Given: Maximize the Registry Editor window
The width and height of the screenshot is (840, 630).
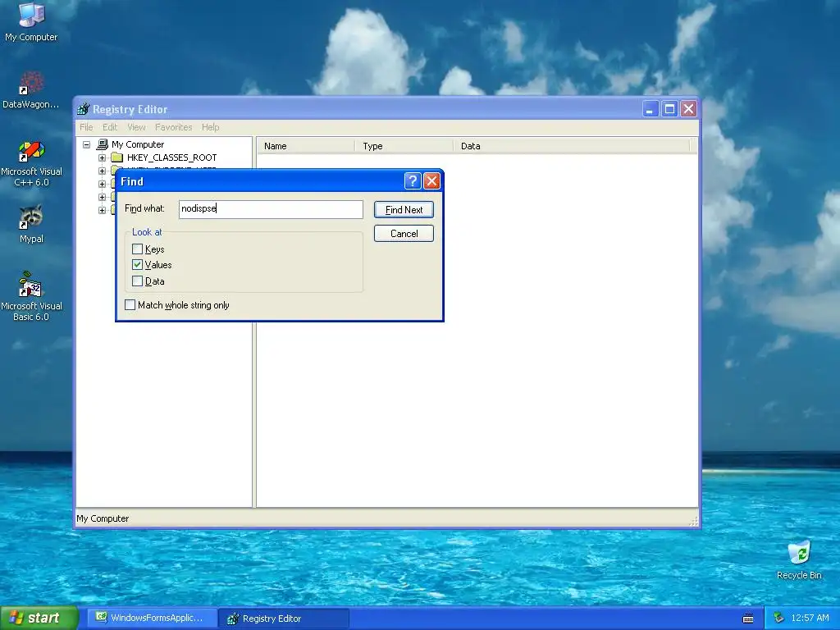Looking at the screenshot, I should tap(669, 109).
